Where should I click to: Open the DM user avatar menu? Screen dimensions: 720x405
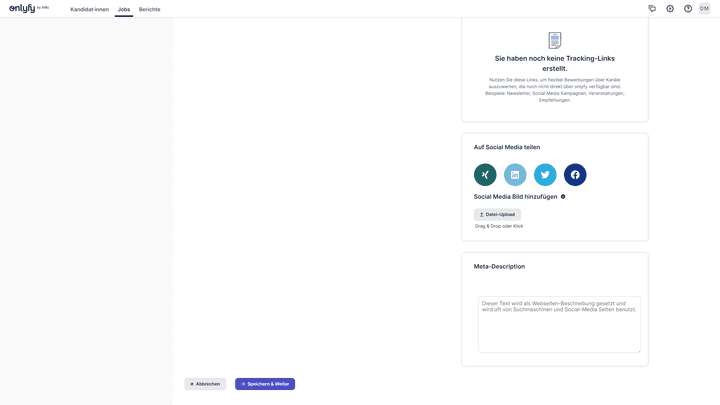pos(704,9)
